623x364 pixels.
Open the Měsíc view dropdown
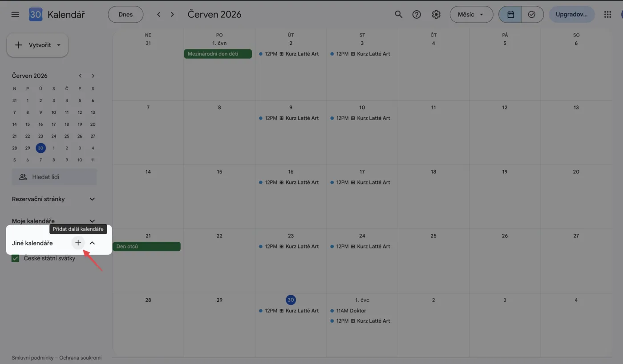point(471,14)
